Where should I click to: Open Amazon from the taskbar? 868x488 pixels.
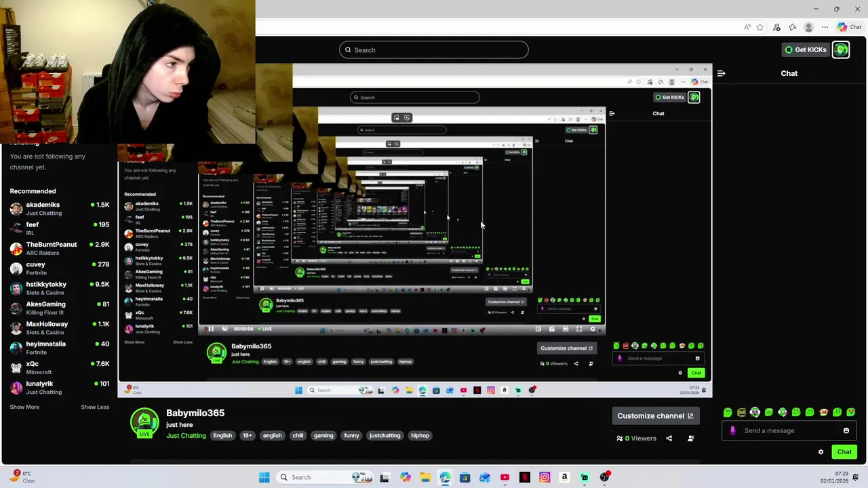click(564, 477)
